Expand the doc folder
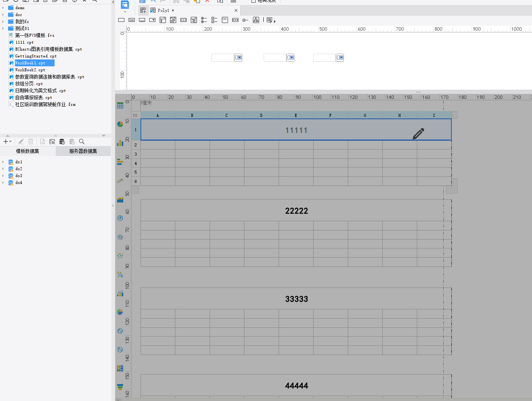This screenshot has height=401, width=532. pos(3,15)
